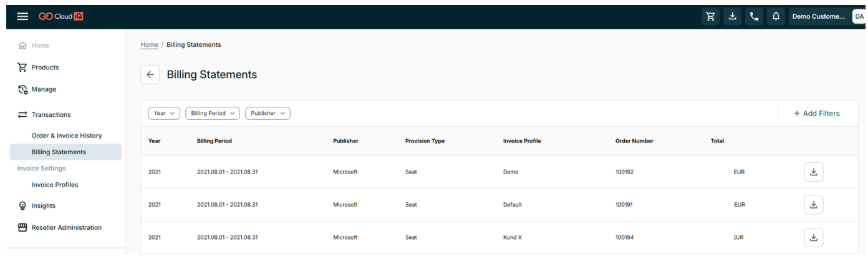
Task: Click the Reseller Administration store icon
Action: 22,227
